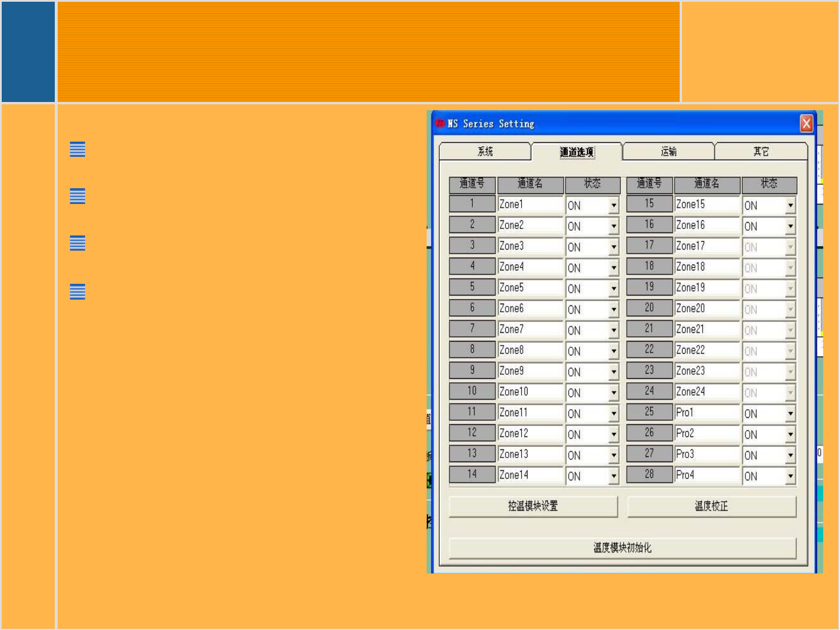Show status options for Zone6

click(x=613, y=309)
